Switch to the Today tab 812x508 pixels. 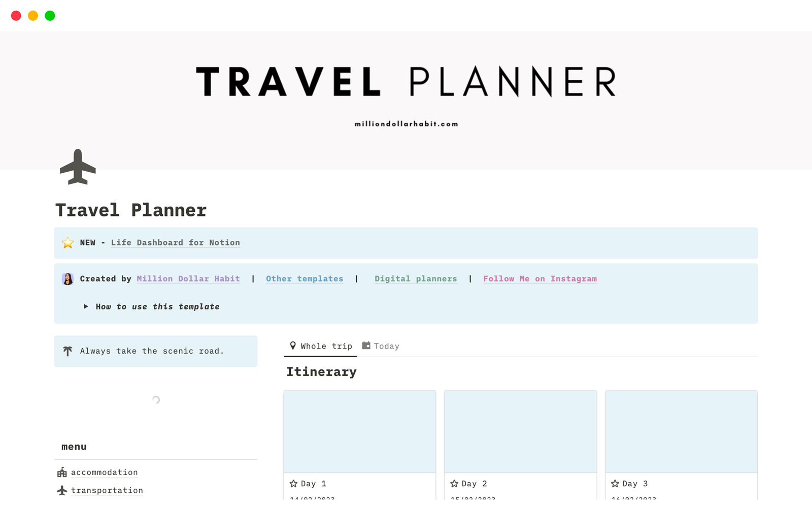(x=381, y=346)
